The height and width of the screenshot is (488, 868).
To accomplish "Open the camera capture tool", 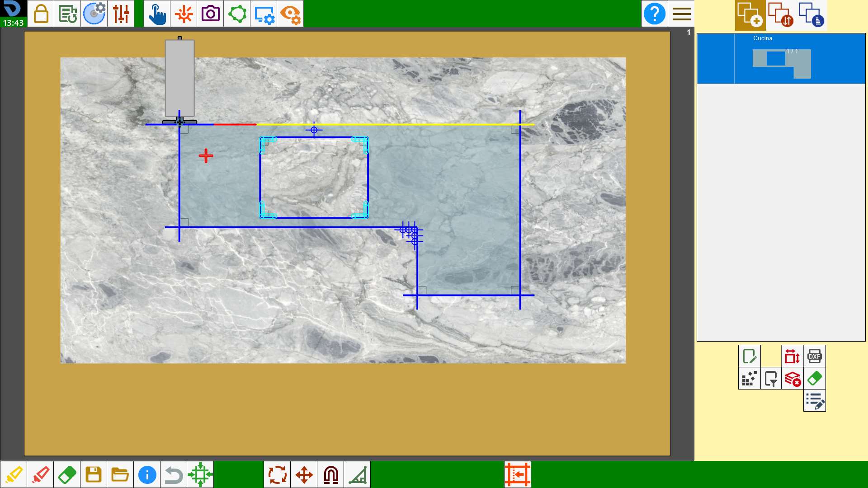I will (x=210, y=14).
